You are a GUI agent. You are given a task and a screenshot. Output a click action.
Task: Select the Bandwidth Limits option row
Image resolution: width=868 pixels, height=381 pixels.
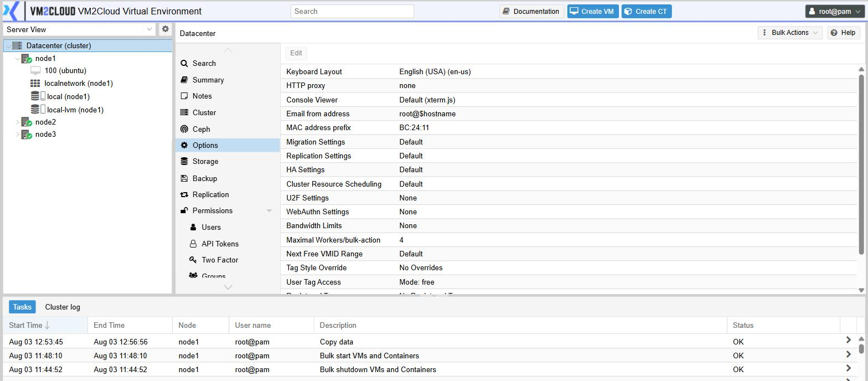point(569,225)
